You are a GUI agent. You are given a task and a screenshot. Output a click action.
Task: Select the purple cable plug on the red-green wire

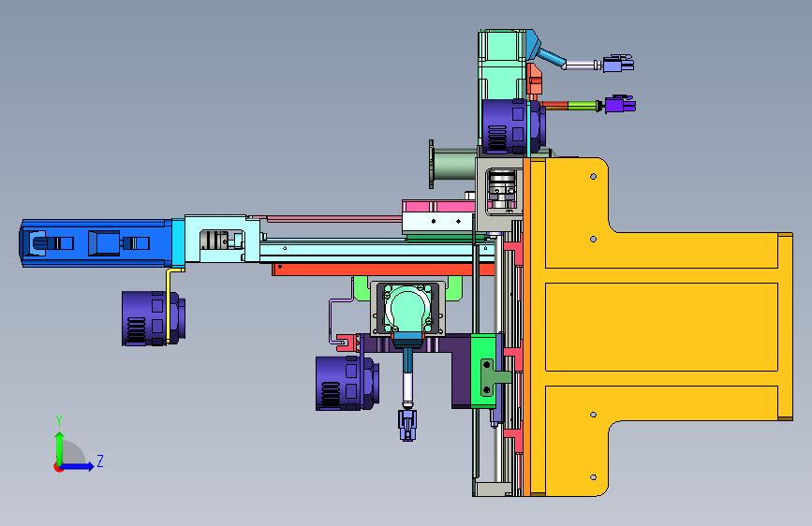(x=620, y=104)
